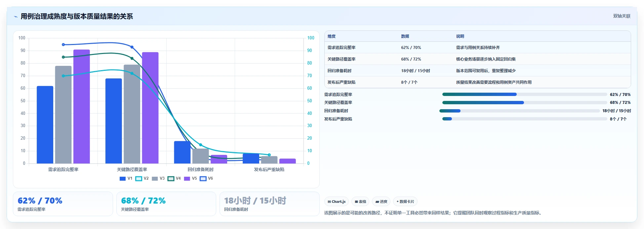Click the purple V5 bar for 需求追踪完整率
644x229 pixels.
82,107
